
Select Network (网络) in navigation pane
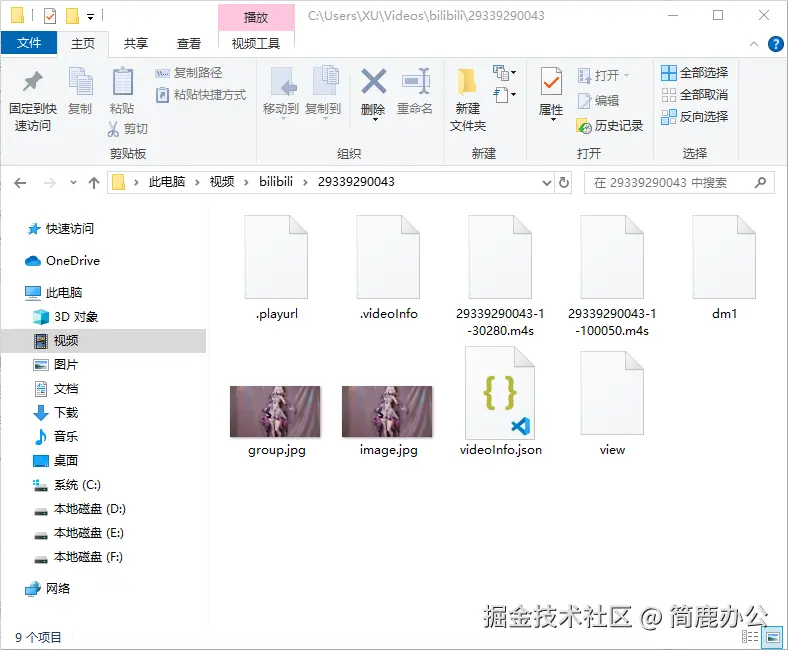(x=48, y=589)
